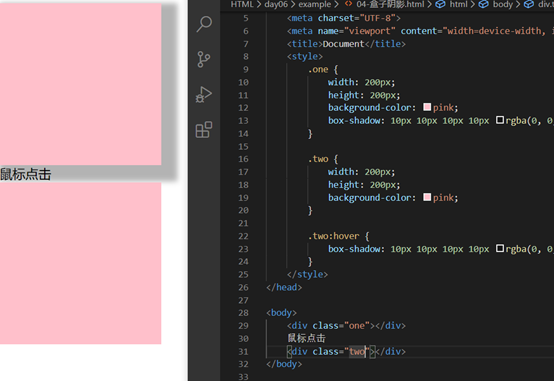The height and width of the screenshot is (381, 554).
Task: Click the day06 breadcrumb folder
Action: 276,4
